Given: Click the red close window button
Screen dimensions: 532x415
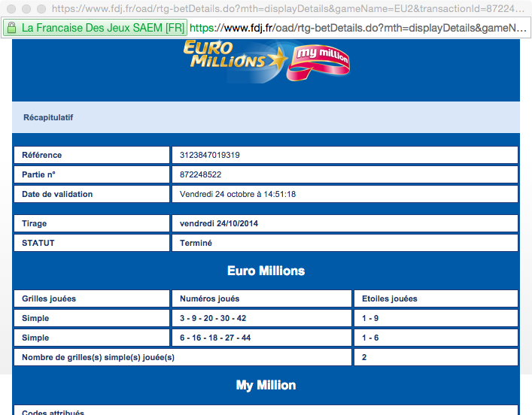Looking at the screenshot, I should (11, 9).
